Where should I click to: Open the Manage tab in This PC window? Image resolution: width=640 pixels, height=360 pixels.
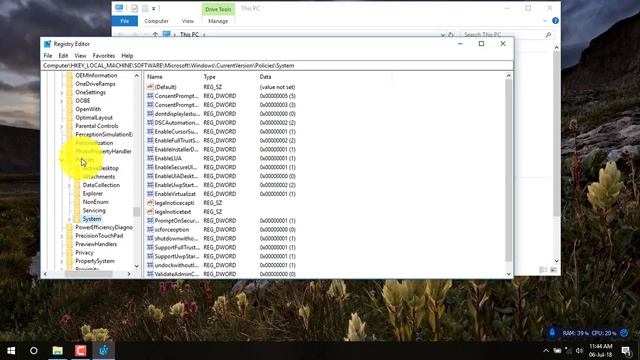pos(218,21)
